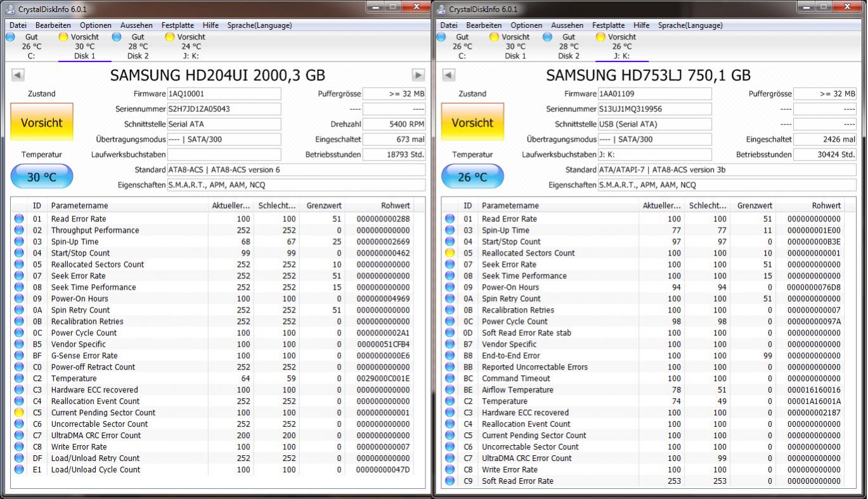Click raw value 00000051CFB4
The image size is (868, 499).
pos(383,344)
